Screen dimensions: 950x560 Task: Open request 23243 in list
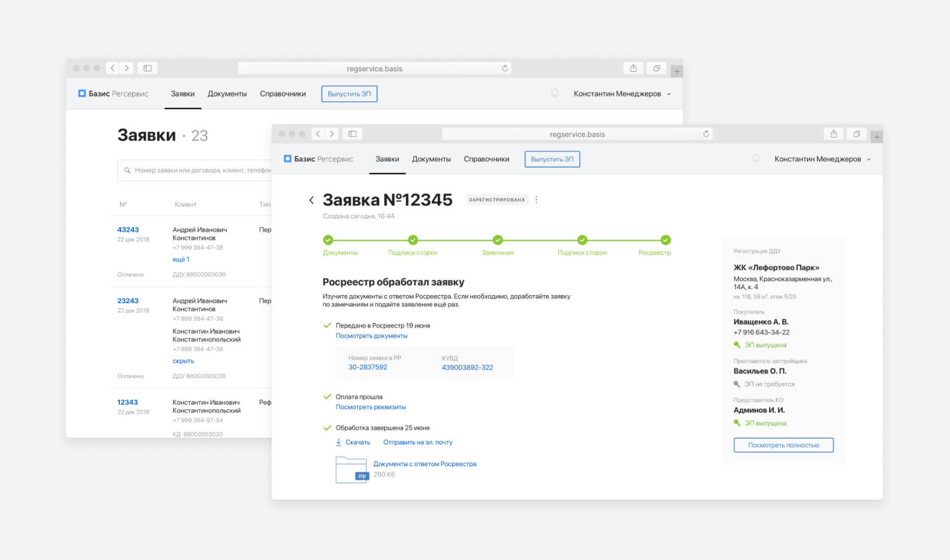tap(128, 301)
